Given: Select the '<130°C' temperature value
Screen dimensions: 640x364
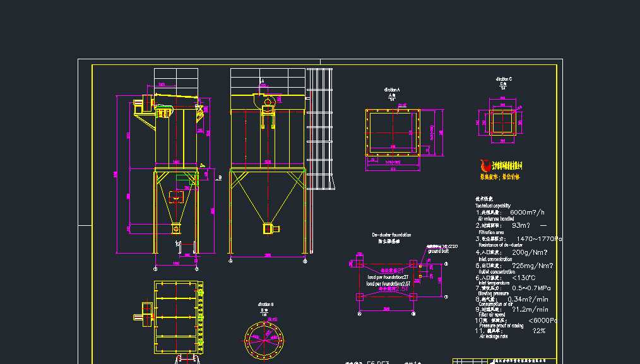Looking at the screenshot, I should coord(524,278).
